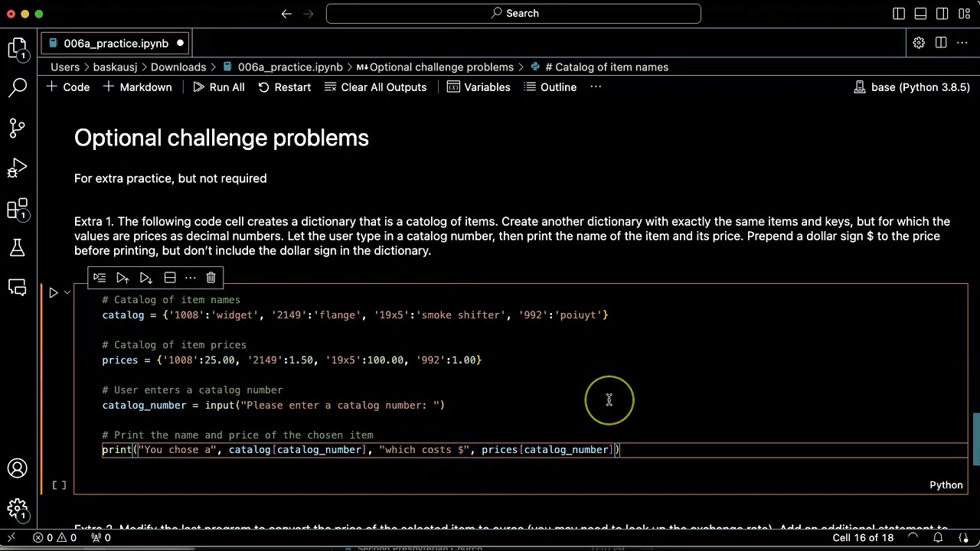
Task: Restart the notebook kernel
Action: pyautogui.click(x=284, y=87)
